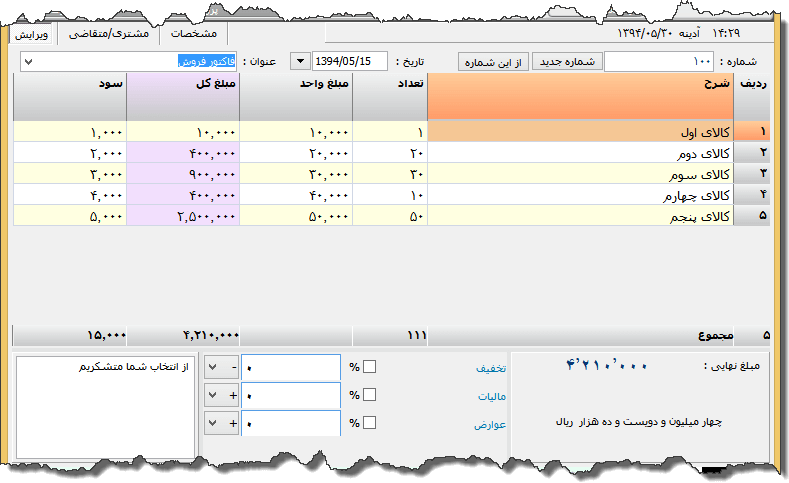Click the plus sign button for عوارض
This screenshot has width=789, height=483.
pyautogui.click(x=232, y=423)
